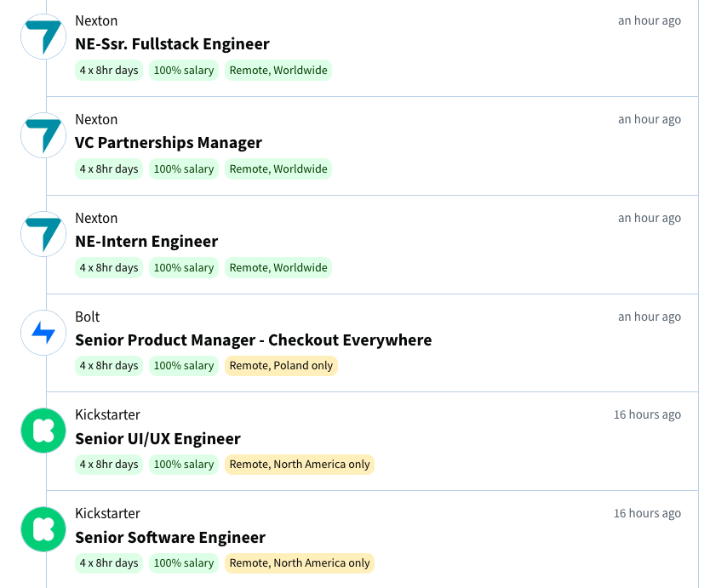704x588 pixels.
Task: Click the Bolt company name
Action: pyautogui.click(x=88, y=317)
